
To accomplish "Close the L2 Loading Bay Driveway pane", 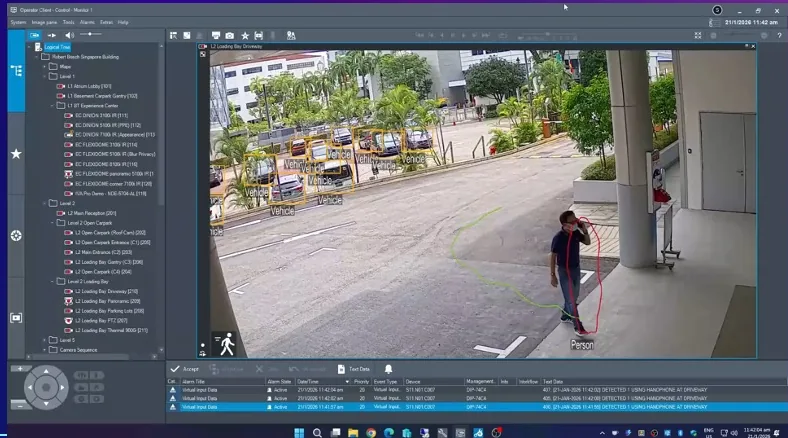I will tap(753, 46).
